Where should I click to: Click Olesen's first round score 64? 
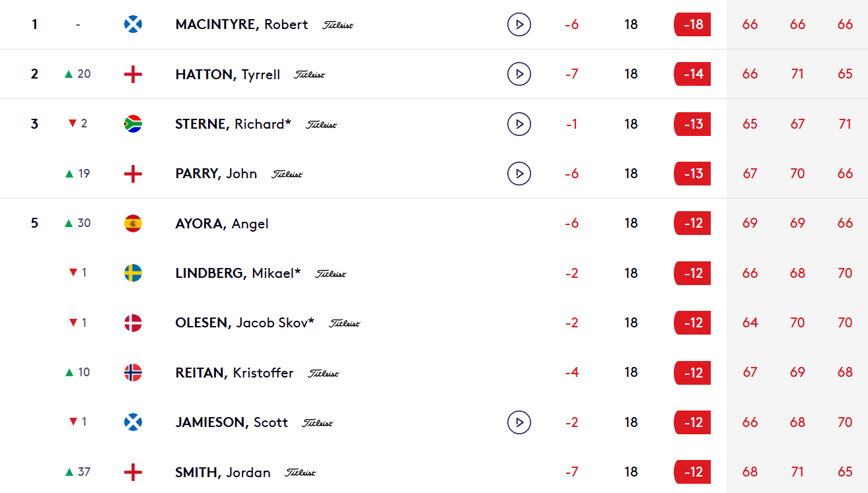(x=750, y=323)
